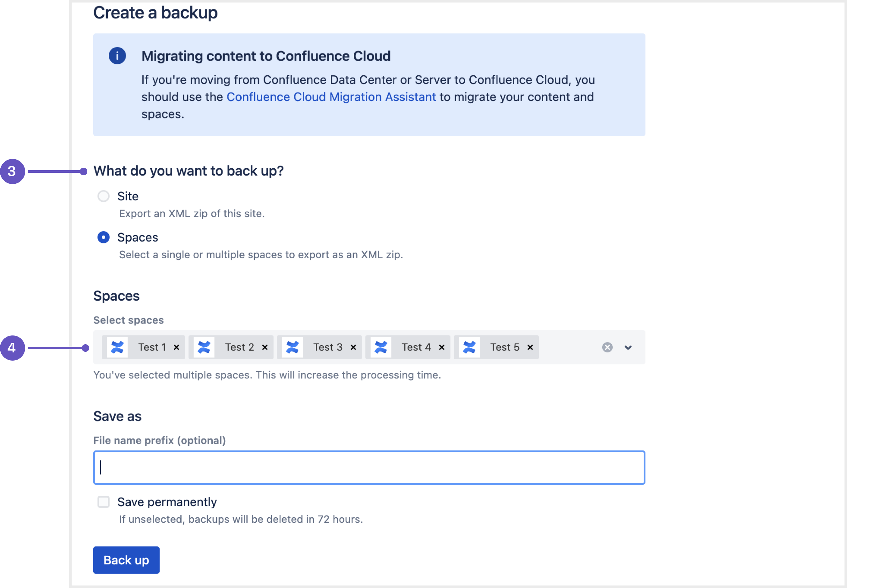Remove Test 1 from selected spaces
This screenshot has height=588, width=869.
(x=177, y=347)
